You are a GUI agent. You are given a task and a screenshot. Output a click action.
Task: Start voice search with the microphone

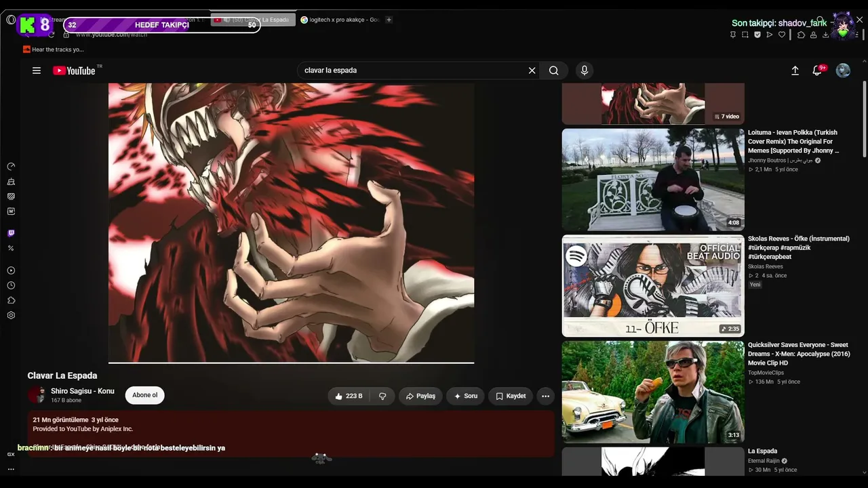tap(584, 70)
